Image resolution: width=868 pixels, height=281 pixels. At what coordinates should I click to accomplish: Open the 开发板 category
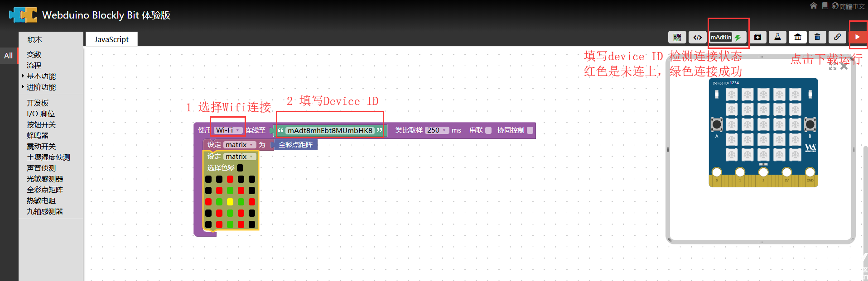coord(38,103)
